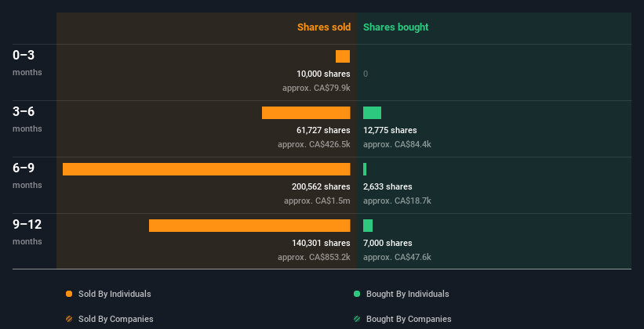Click the 200,562 shares value

[321, 186]
